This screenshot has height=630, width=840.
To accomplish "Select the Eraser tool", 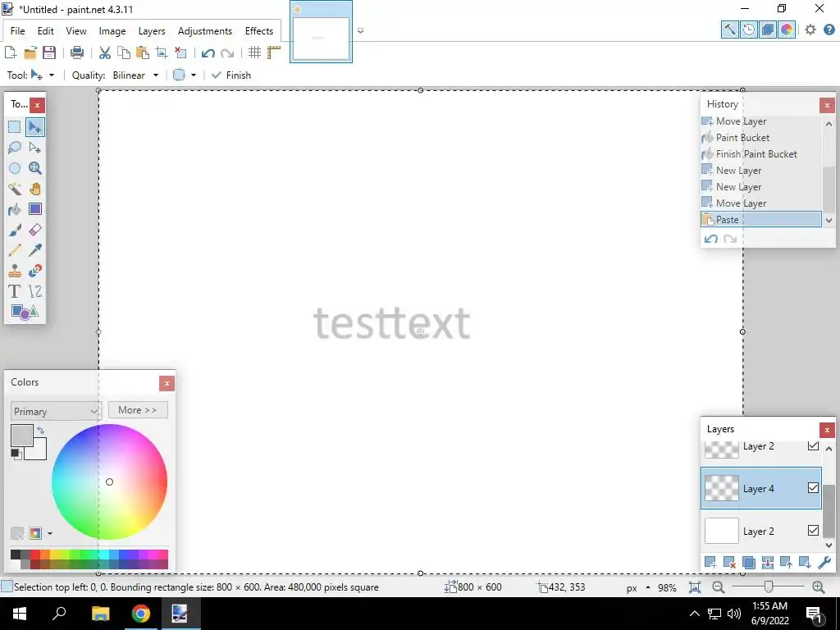I will coord(34,230).
